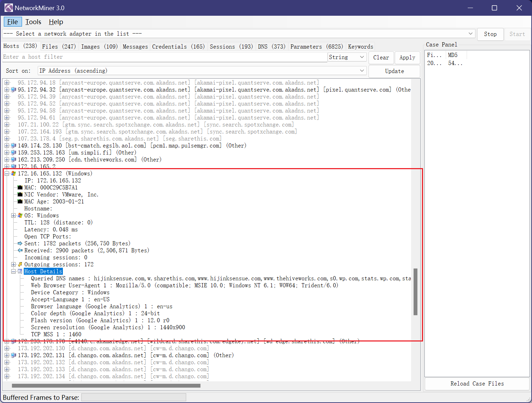Viewport: 532px width, 403px height.
Task: Click the Stop capture button
Action: tap(490, 34)
